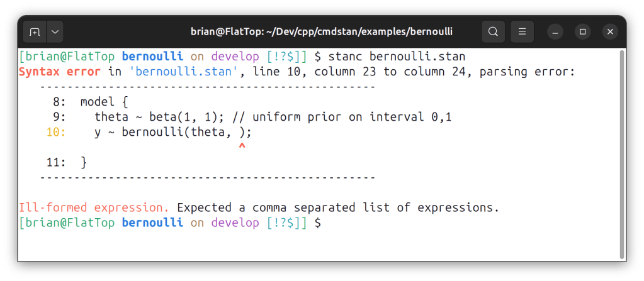644x281 pixels.
Task: Minimize the terminal window
Action: click(555, 31)
